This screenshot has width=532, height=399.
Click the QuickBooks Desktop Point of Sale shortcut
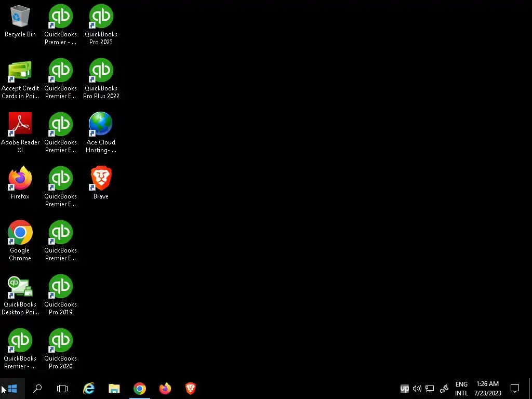point(20,295)
